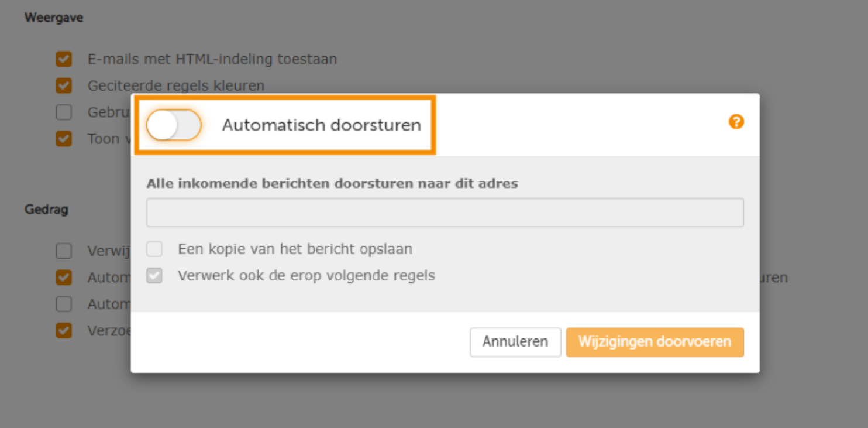
Task: Uncheck 'E-mails met HTML-indeling toestaan'
Action: (63, 59)
